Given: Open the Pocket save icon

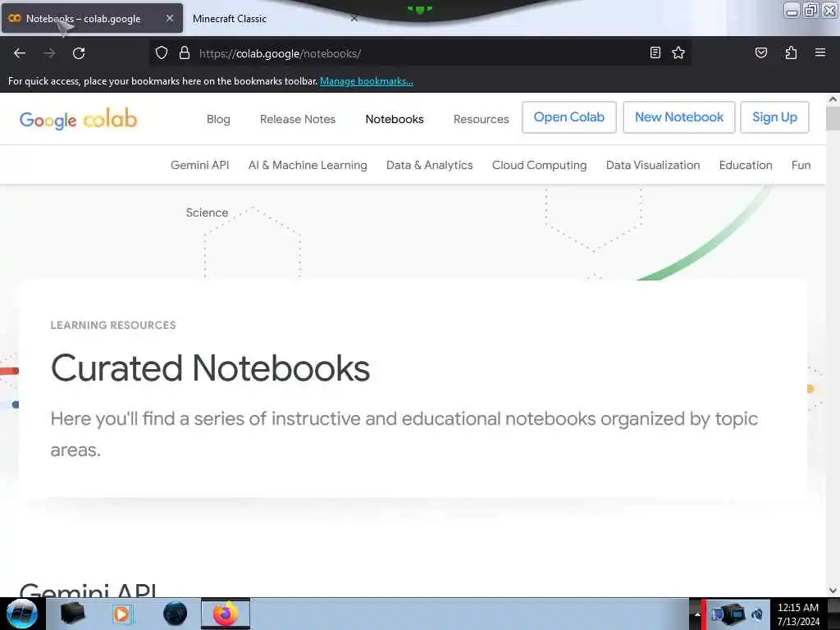Looking at the screenshot, I should pos(760,52).
